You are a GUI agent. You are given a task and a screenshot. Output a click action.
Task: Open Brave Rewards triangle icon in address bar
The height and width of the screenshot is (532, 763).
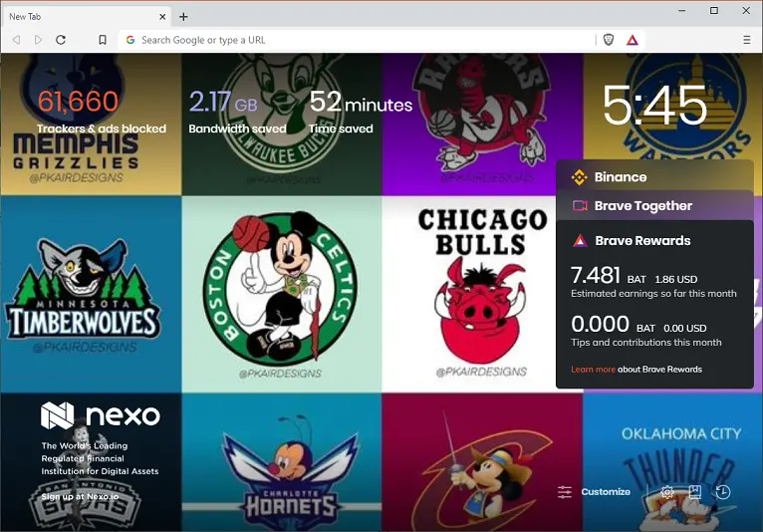633,40
